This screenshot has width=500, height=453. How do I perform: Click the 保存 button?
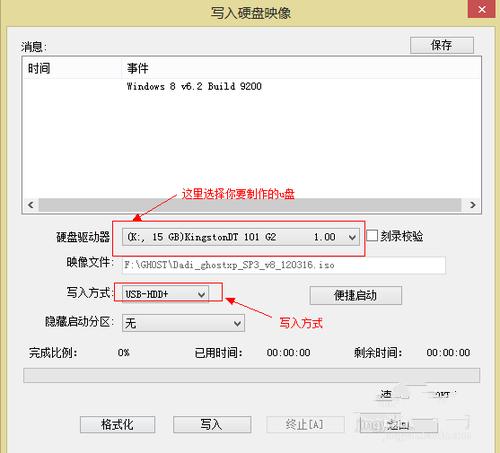click(442, 45)
